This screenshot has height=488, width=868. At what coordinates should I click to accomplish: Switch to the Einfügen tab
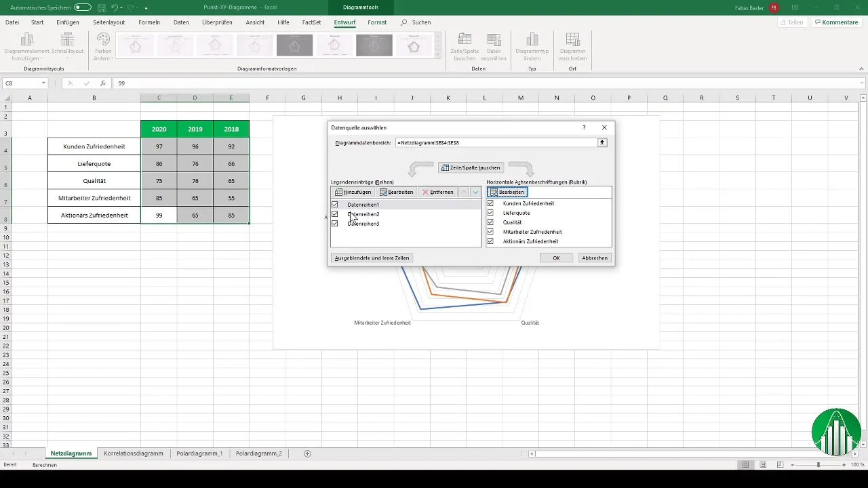(68, 22)
